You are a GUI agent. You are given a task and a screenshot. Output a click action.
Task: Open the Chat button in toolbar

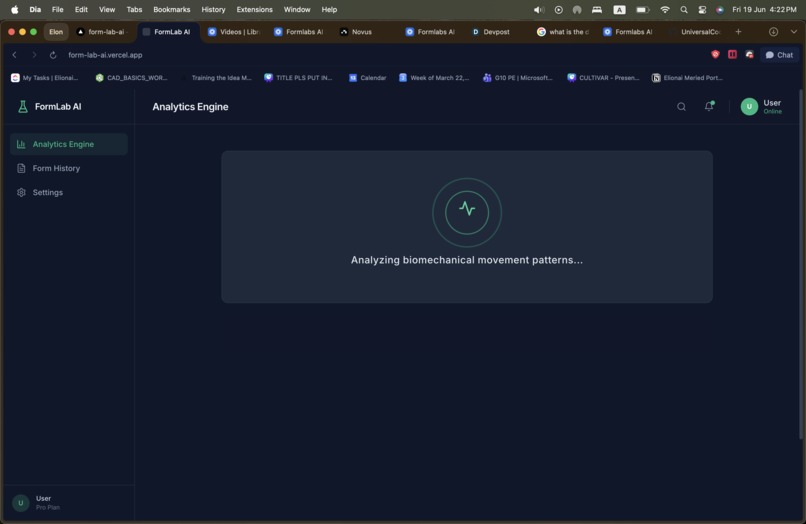[x=779, y=55]
